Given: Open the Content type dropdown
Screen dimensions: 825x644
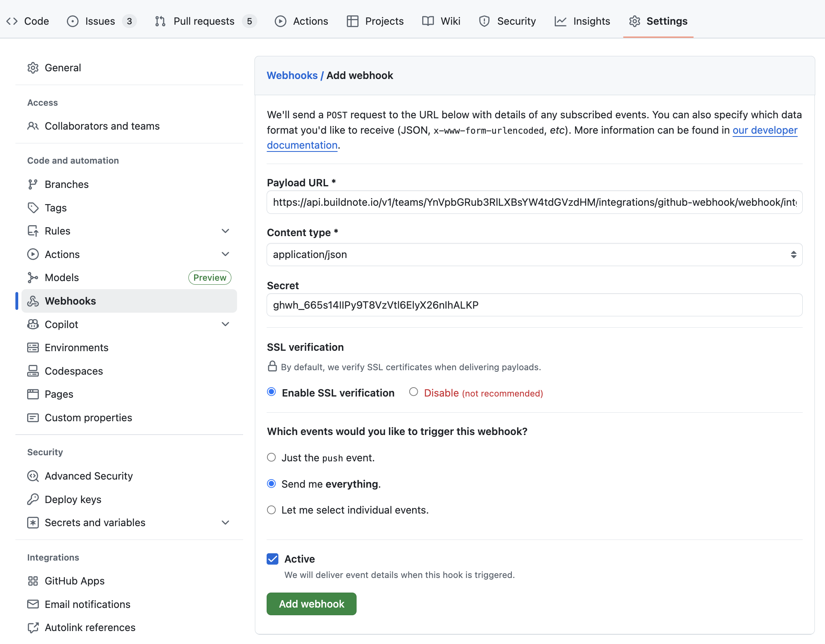Looking at the screenshot, I should [534, 254].
